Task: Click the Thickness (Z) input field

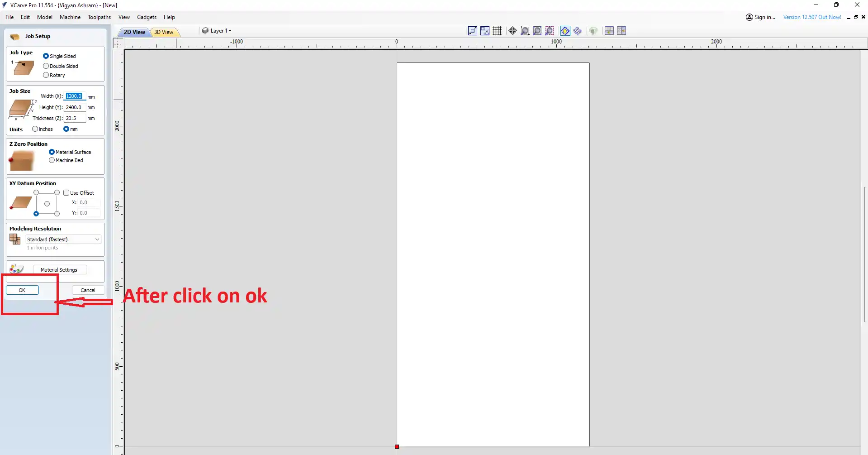Action: pyautogui.click(x=75, y=118)
